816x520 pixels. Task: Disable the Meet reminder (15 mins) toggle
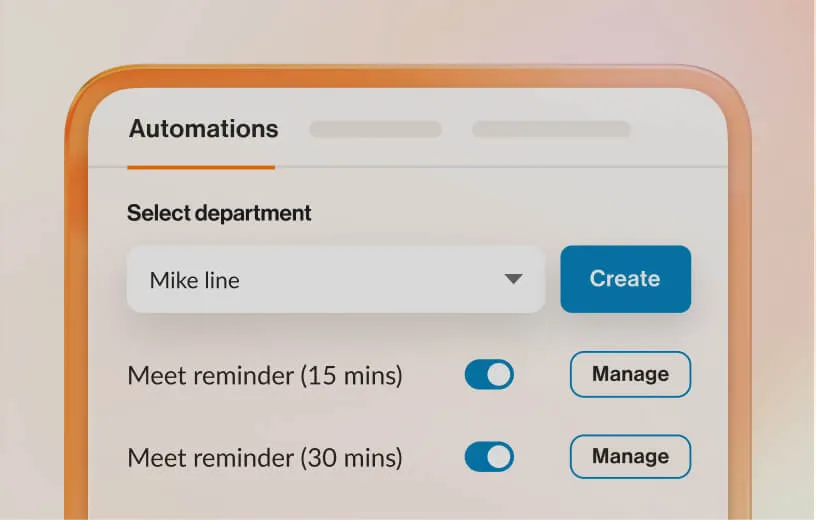point(489,375)
